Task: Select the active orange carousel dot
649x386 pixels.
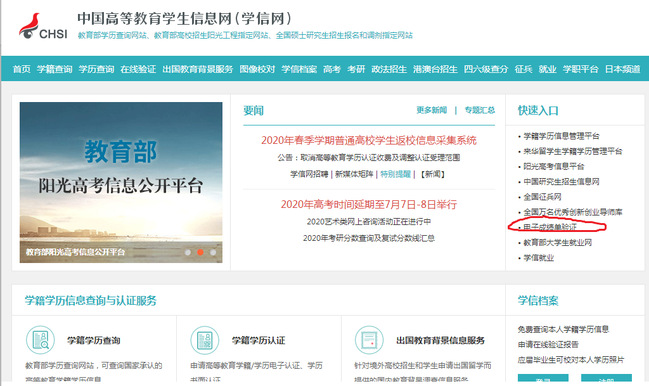Action: click(x=200, y=252)
